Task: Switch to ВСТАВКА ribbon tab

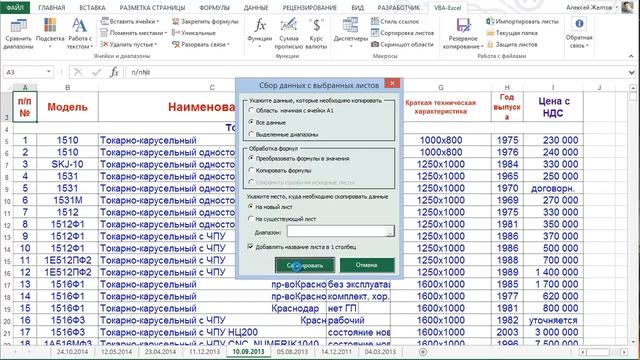Action: (92, 7)
